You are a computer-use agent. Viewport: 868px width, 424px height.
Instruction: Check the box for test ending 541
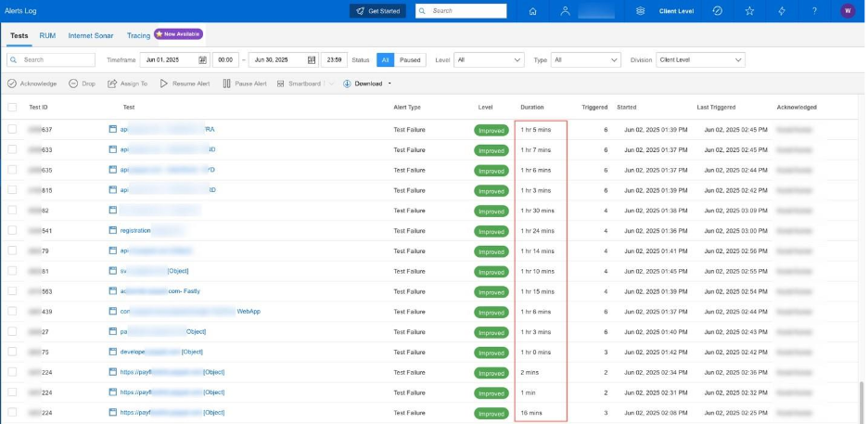click(12, 230)
